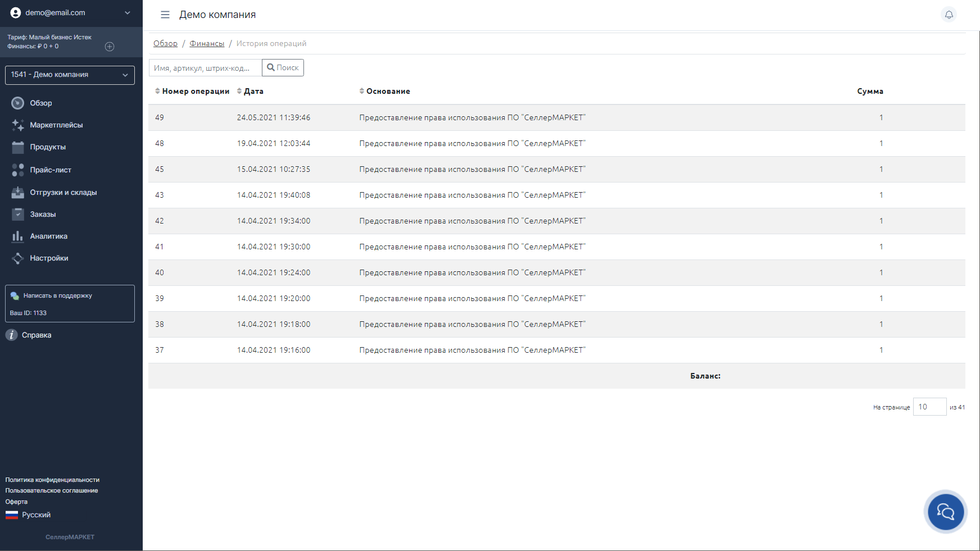This screenshot has width=980, height=551.
Task: Click the notification bell icon
Action: pos(949,15)
